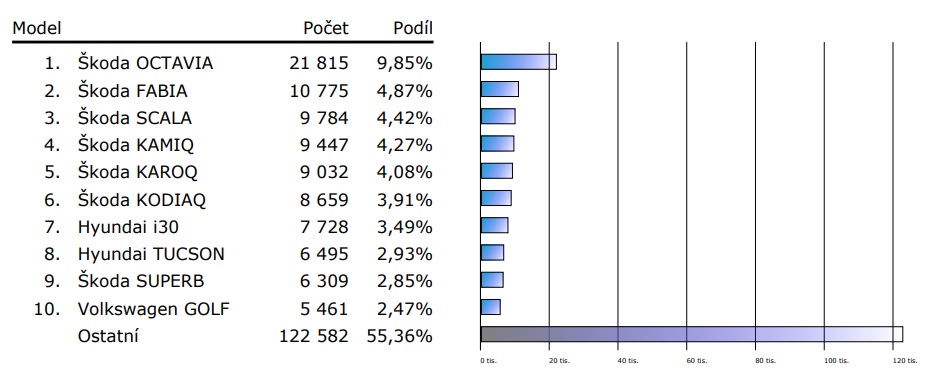This screenshot has height=380, width=930.
Task: Click the Volkswagen GOLF bar
Action: (491, 306)
